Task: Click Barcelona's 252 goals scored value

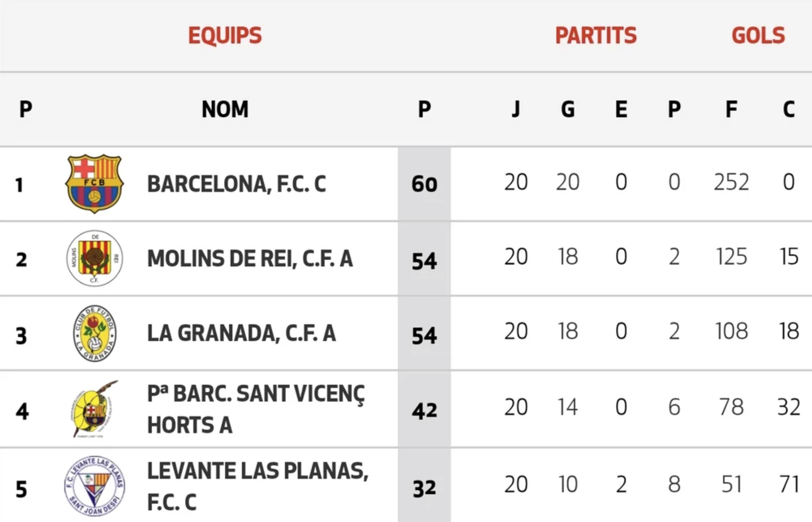Action: tap(731, 183)
